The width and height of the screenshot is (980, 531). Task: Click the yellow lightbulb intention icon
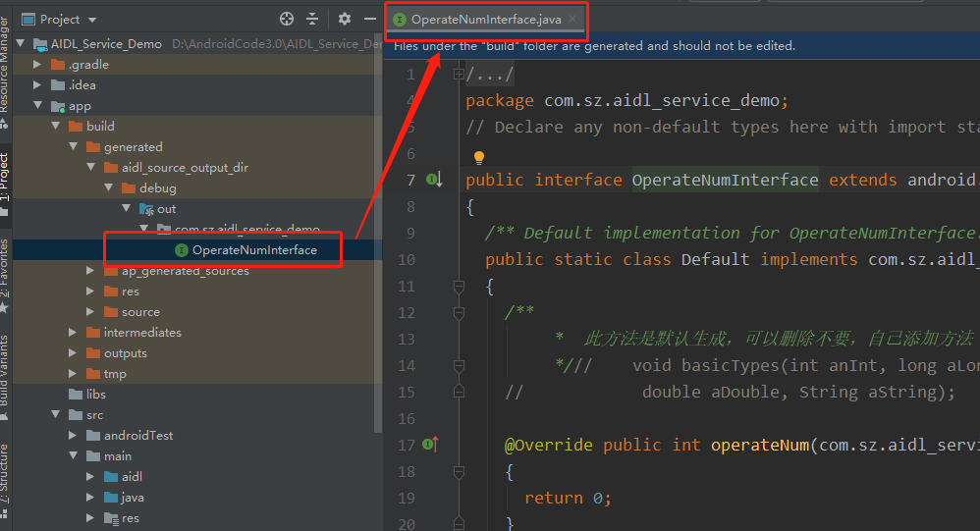pyautogui.click(x=479, y=157)
